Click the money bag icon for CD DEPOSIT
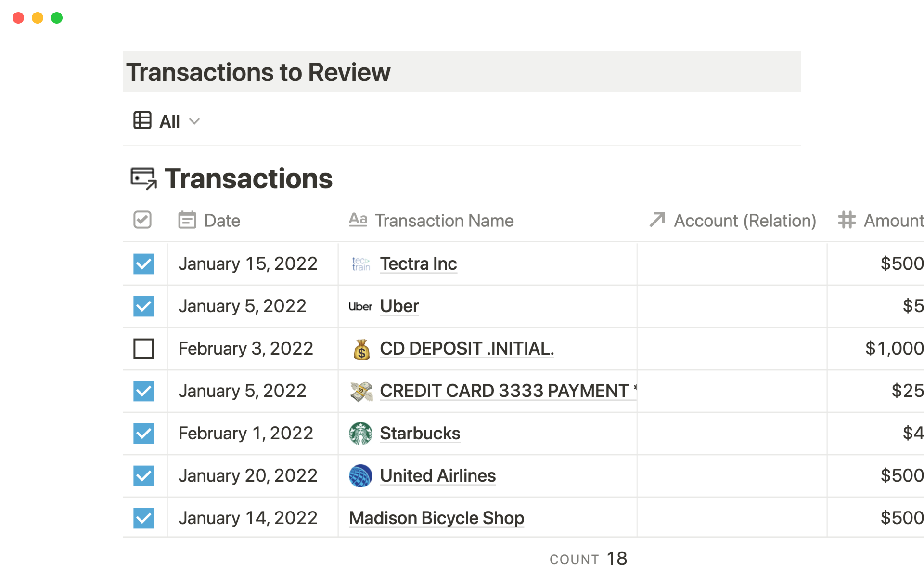Image resolution: width=924 pixels, height=578 pixels. [361, 349]
